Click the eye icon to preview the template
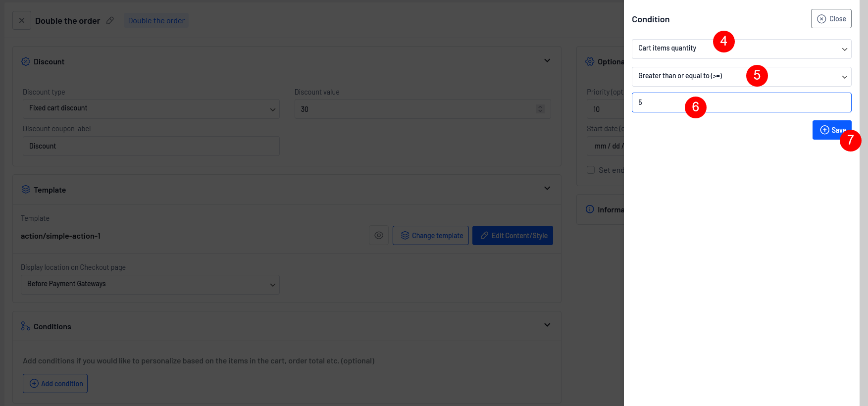The height and width of the screenshot is (406, 868). (379, 236)
